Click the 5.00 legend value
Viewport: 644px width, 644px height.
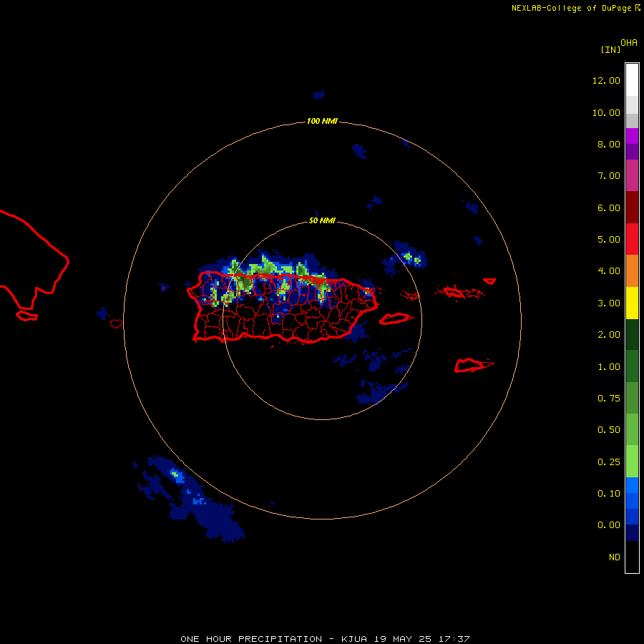pos(609,240)
